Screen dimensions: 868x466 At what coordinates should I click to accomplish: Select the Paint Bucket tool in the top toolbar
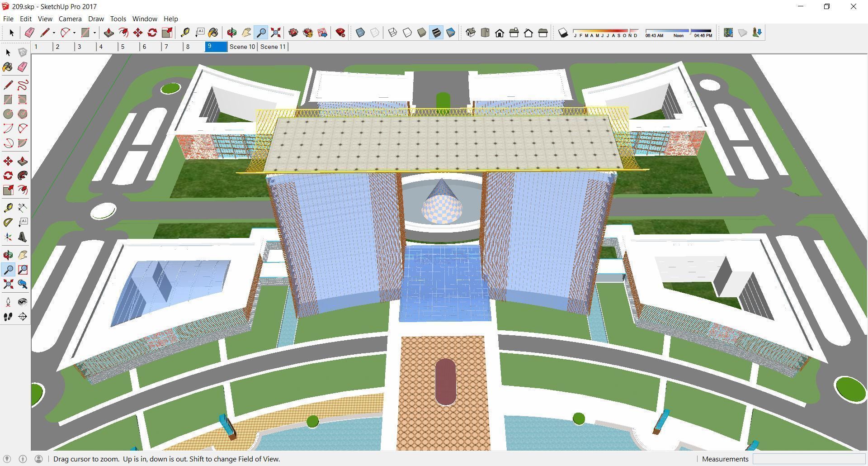point(213,33)
